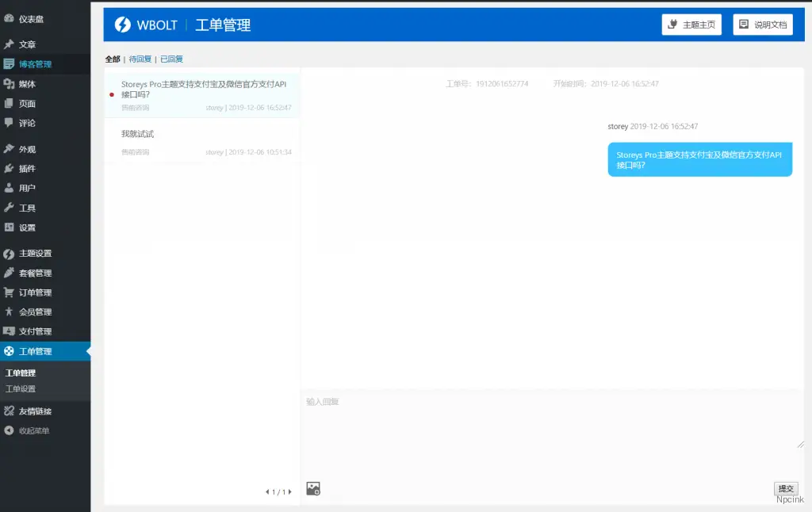Open member management via 会员管理 icon
Screen dimensions: 812x512
8,311
